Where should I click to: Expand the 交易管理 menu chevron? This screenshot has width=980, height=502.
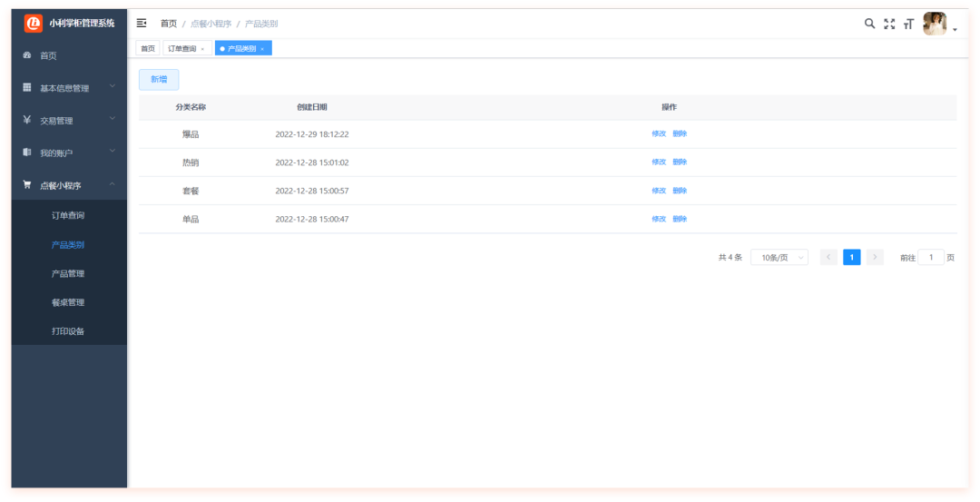[x=113, y=118]
